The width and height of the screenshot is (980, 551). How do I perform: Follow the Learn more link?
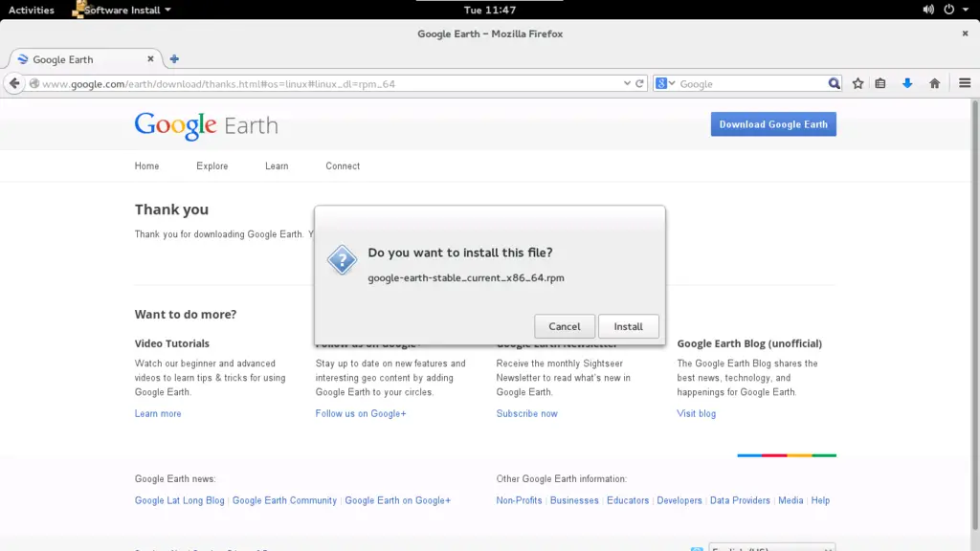point(158,413)
